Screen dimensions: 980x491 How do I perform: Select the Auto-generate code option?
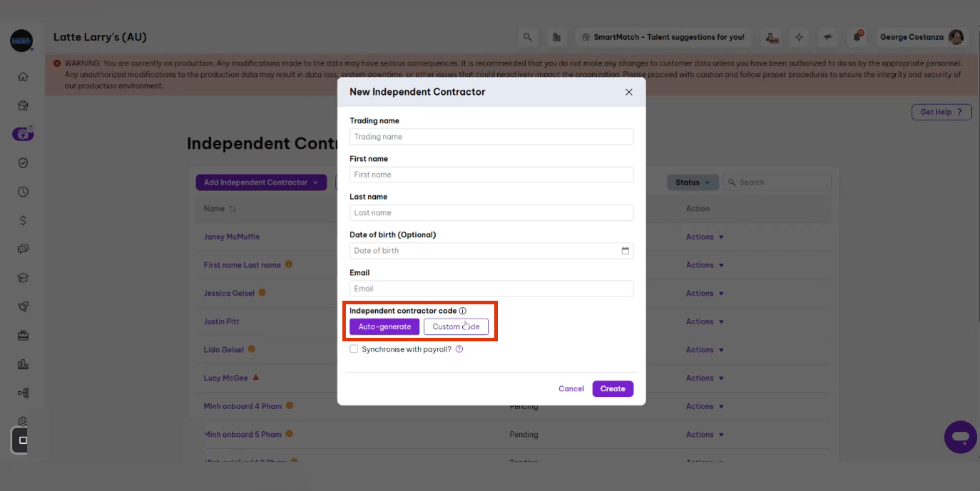tap(384, 326)
